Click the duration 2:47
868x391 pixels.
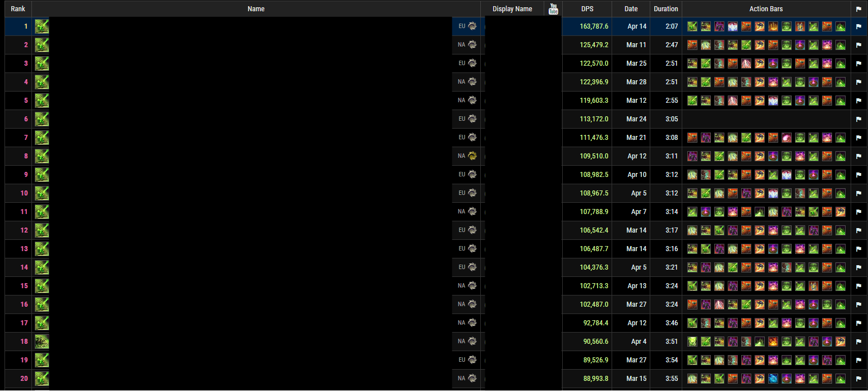[672, 45]
